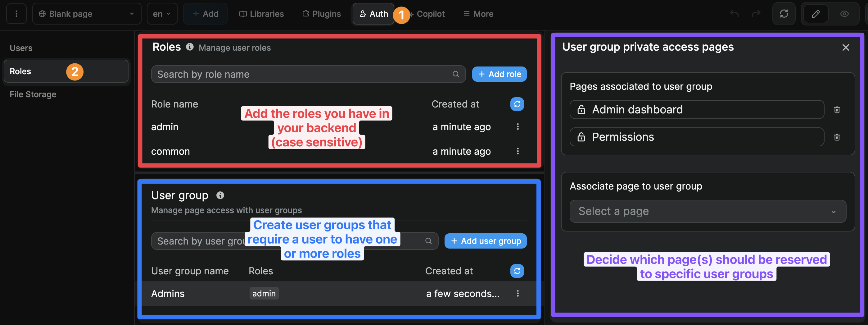Viewport: 868px width, 325px height.
Task: Switch to preview mode eye toggle
Action: point(844,14)
